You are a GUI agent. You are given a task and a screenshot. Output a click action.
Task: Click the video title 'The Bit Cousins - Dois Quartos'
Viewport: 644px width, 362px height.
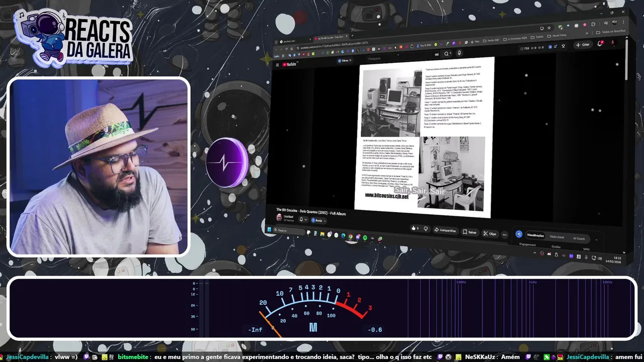point(311,212)
